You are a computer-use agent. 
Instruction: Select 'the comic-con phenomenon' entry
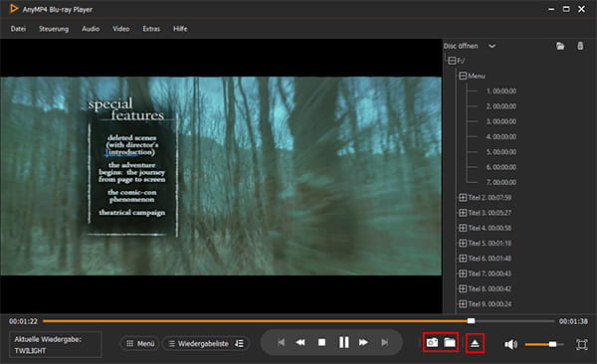[131, 196]
